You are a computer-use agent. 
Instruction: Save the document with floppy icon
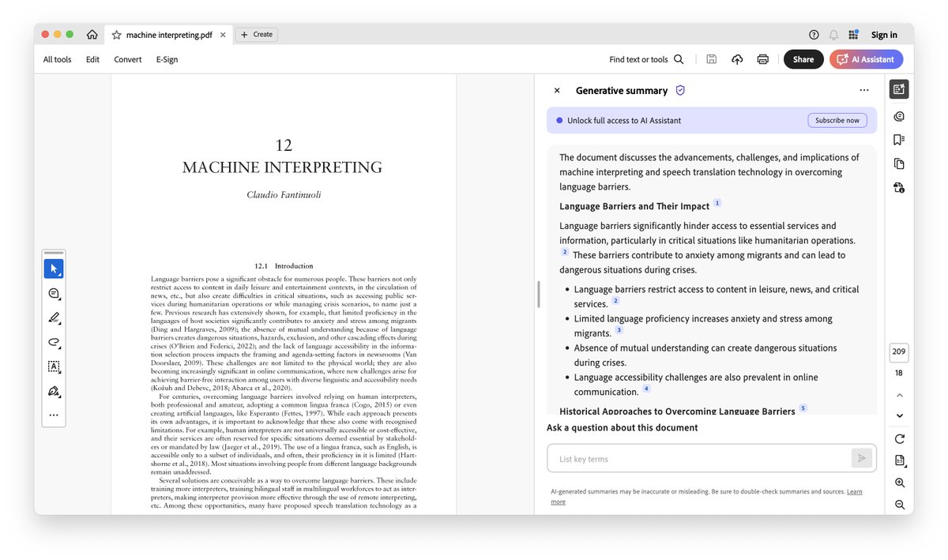[x=712, y=59]
